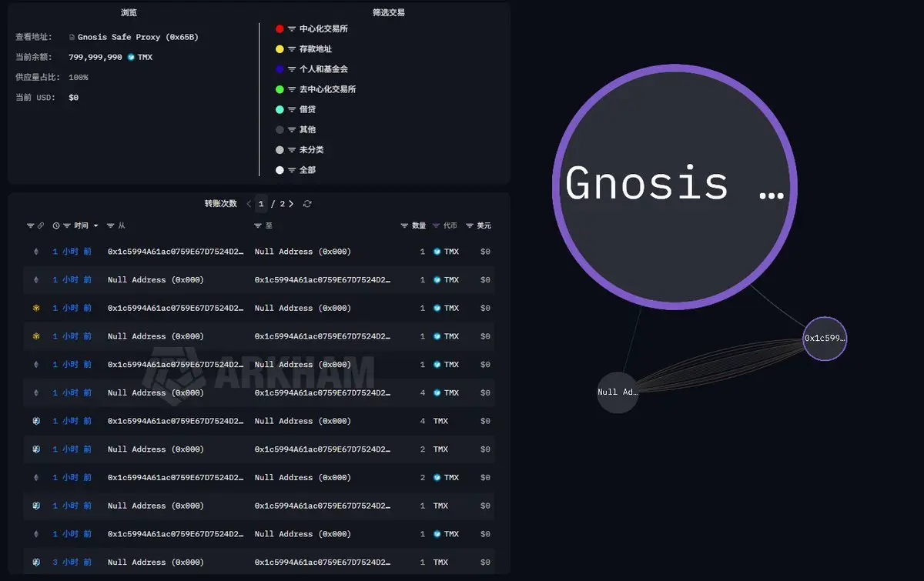Open the 3 小时 前 timestamp link
The height and width of the screenshot is (581, 924).
point(72,563)
